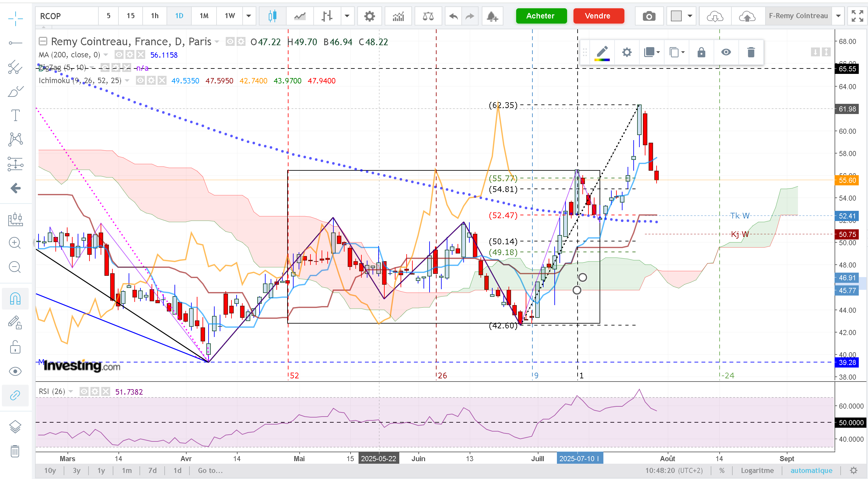
Task: Click the zoom in magnifier tool
Action: (x=15, y=243)
